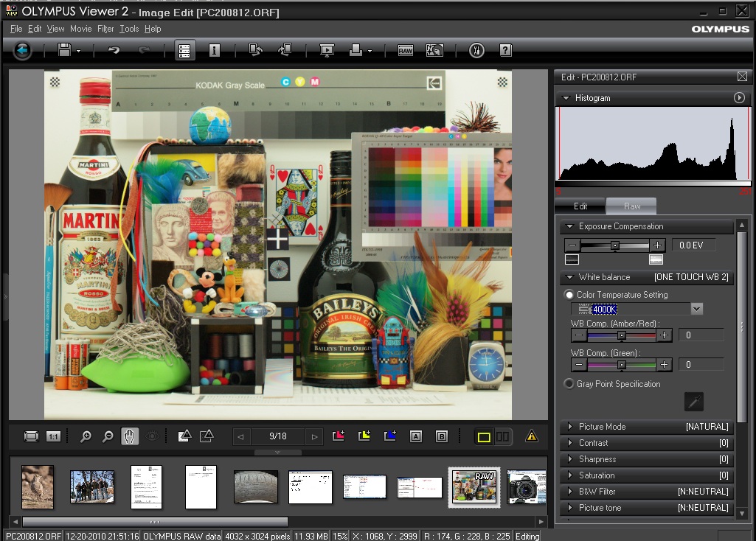Viewport: 756px width, 541px height.
Task: Open the View menu
Action: (56, 29)
